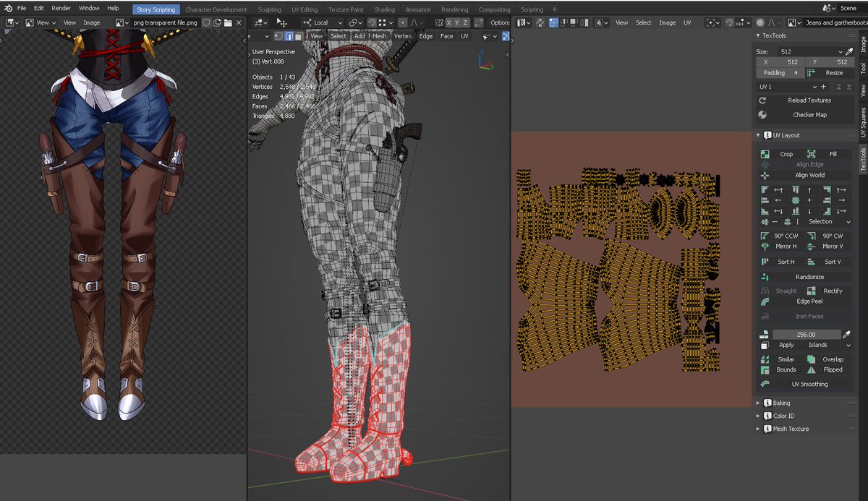Enable face select mode
Viewport: 868px width, 501px height.
[x=298, y=36]
